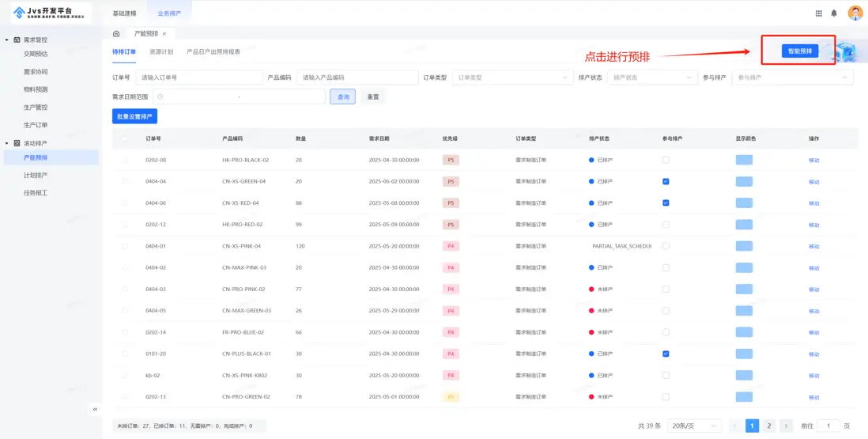
Task: Click the 智能预排 button
Action: pyautogui.click(x=799, y=51)
